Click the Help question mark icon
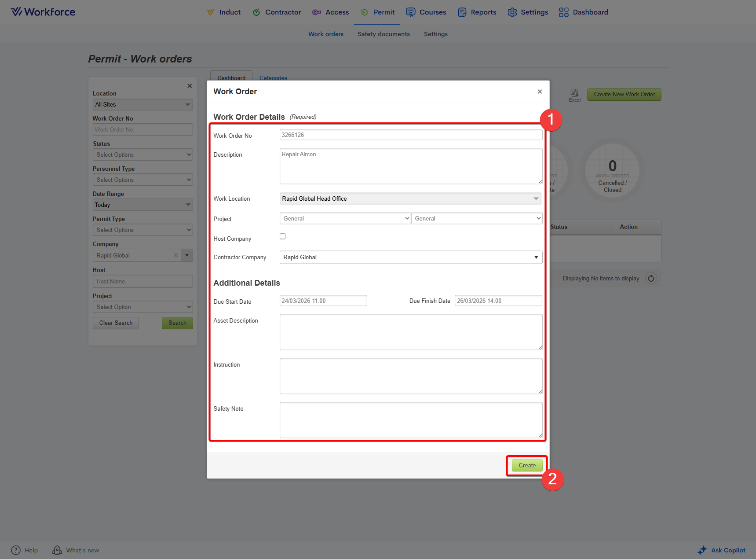Viewport: 756px width, 559px height. point(16,550)
